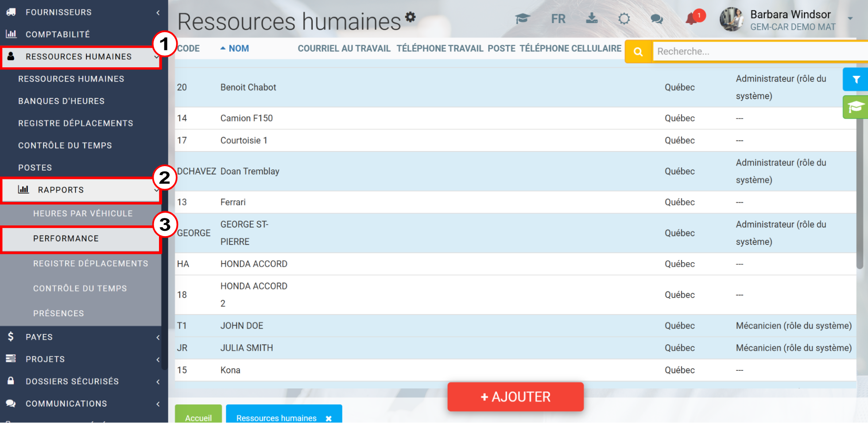Click the graduation cap icon in header
This screenshot has width=868, height=423.
[x=523, y=19]
